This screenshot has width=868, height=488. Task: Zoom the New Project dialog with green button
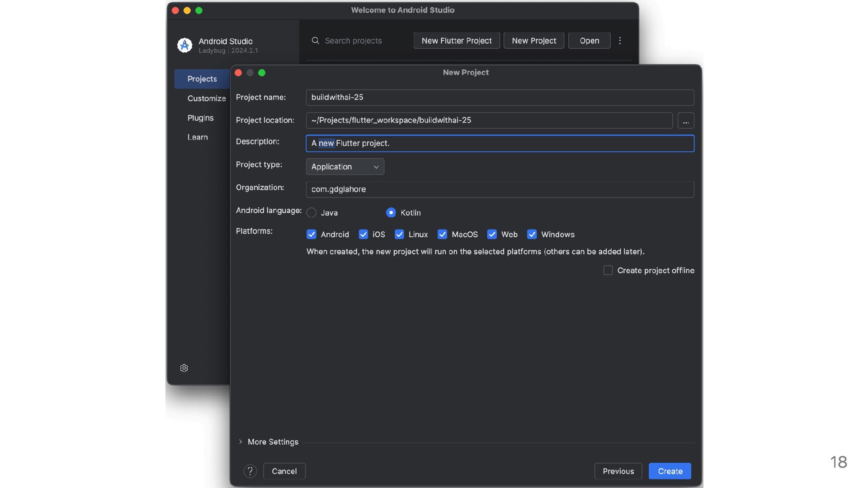pos(262,73)
